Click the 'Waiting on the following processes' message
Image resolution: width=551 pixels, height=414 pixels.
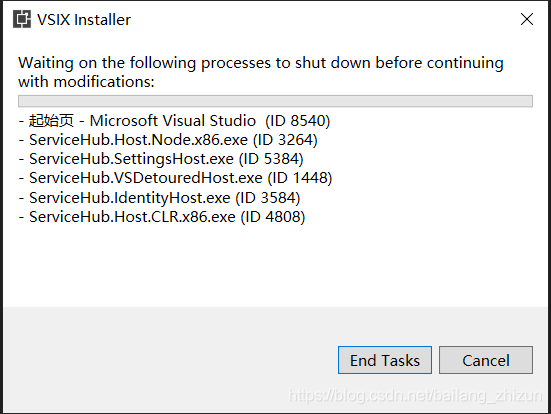pos(261,72)
